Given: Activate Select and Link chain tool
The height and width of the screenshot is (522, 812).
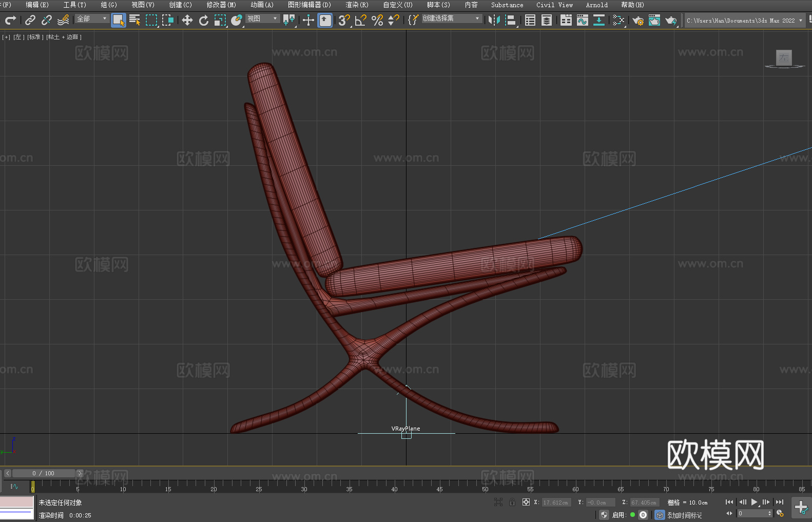Looking at the screenshot, I should click(x=30, y=20).
